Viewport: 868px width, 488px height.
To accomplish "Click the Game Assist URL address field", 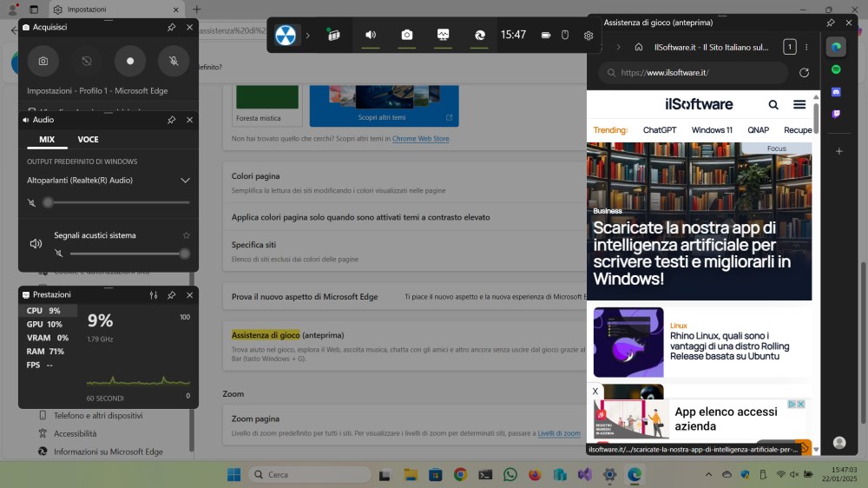I will pos(693,73).
